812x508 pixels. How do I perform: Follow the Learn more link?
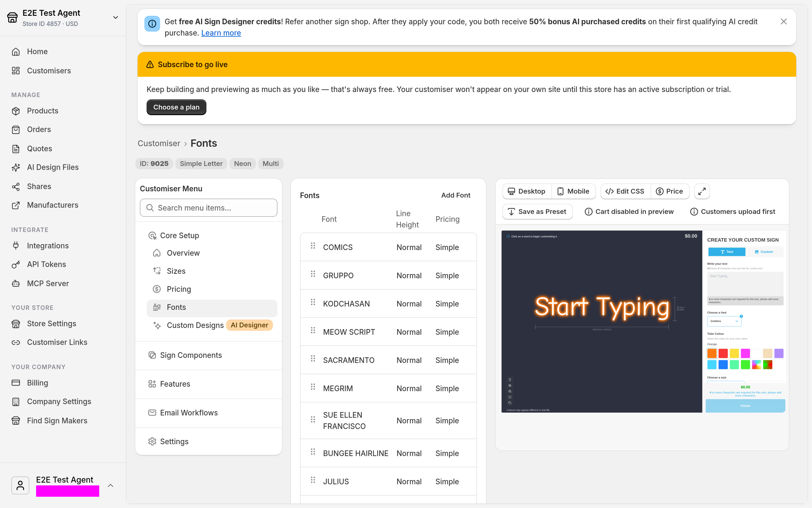tap(221, 33)
